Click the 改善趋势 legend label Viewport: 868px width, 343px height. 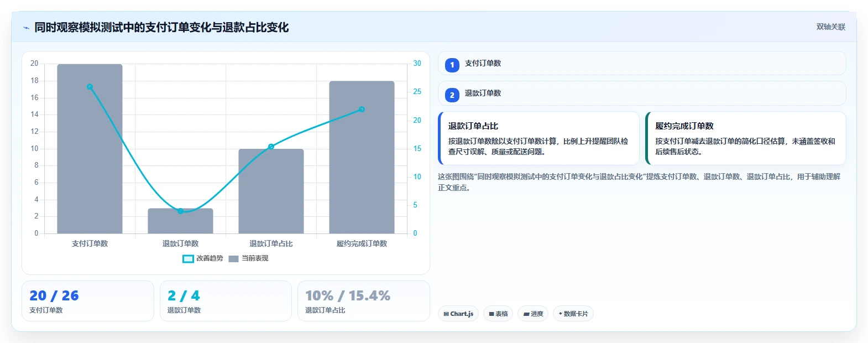[x=210, y=258]
